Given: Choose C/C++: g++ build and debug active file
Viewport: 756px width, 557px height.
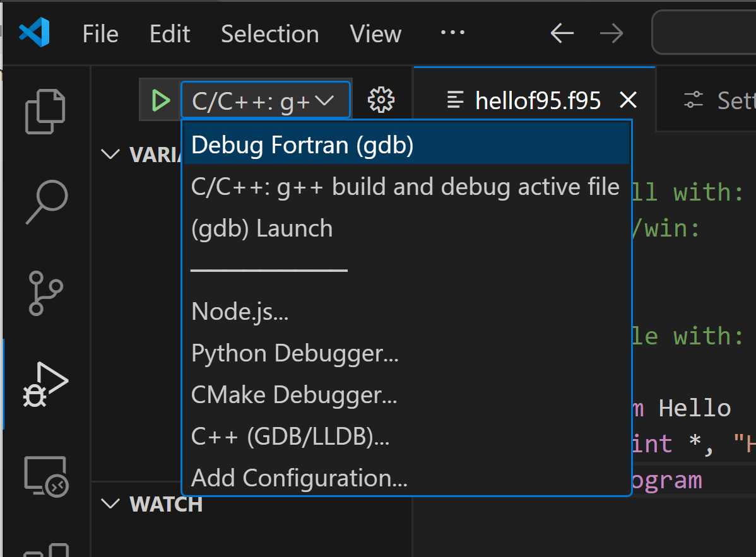Looking at the screenshot, I should [405, 187].
